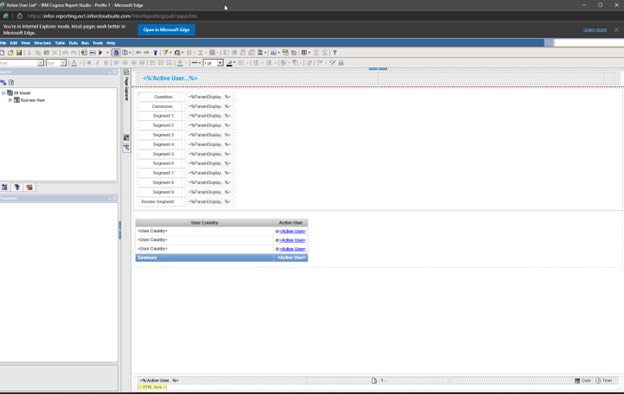Click the Delete X icon in the toolbar
This screenshot has height=394, width=624.
[55, 53]
